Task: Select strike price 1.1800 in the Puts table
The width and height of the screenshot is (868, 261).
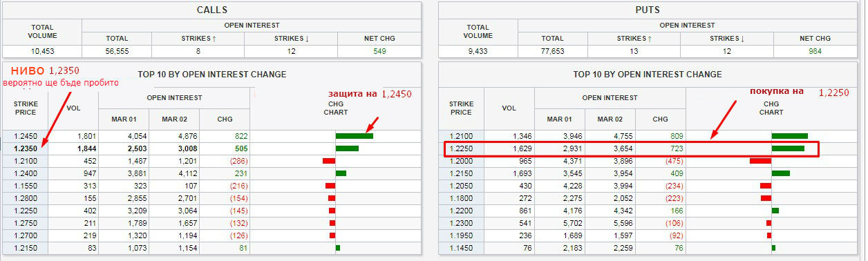Action: tap(461, 197)
